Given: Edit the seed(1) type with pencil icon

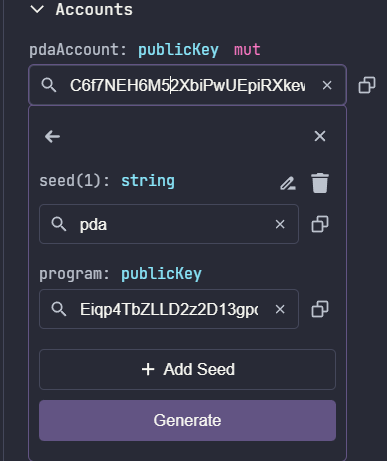Looking at the screenshot, I should pos(288,183).
